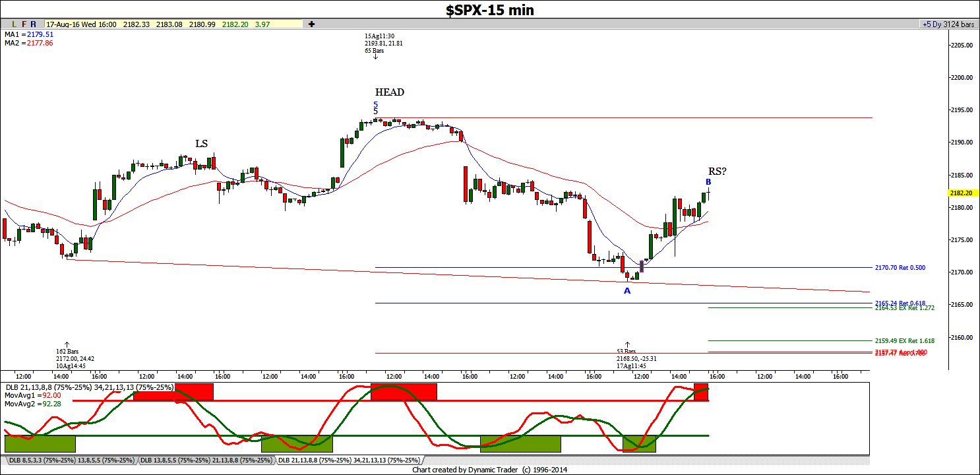Select tab 'DLB 13,8,5,5 (75%-25%) 21,13,8,8'

(x=206, y=460)
